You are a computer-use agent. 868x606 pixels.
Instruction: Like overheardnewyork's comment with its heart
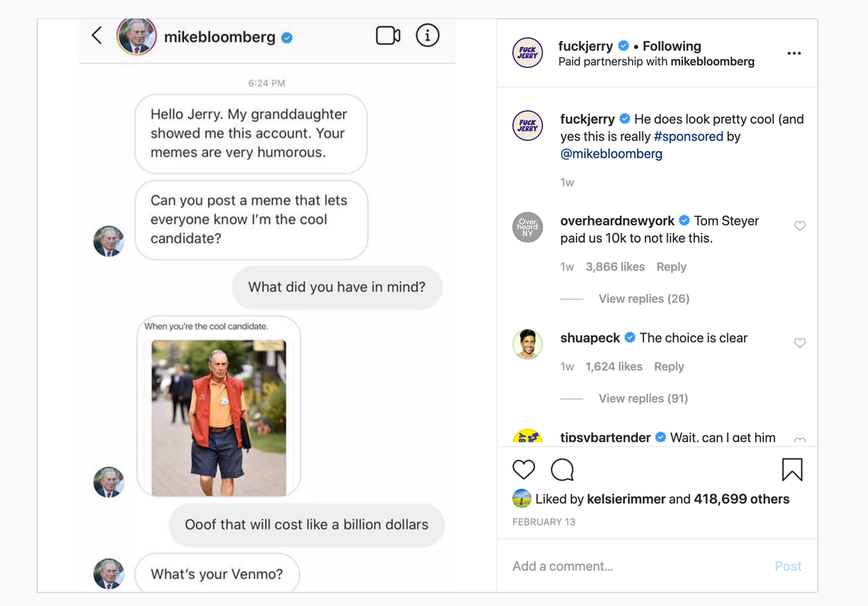[800, 226]
